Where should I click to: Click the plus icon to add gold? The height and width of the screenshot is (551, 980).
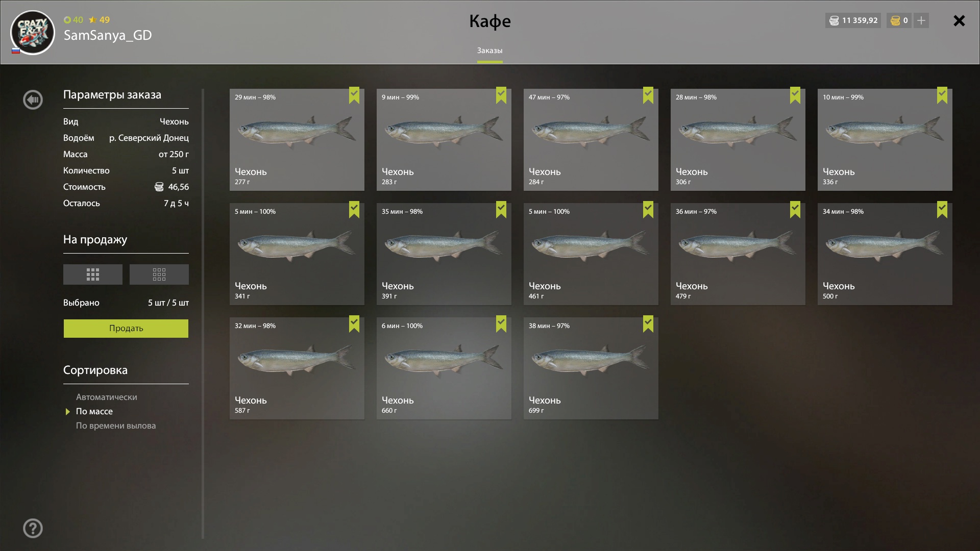click(921, 20)
